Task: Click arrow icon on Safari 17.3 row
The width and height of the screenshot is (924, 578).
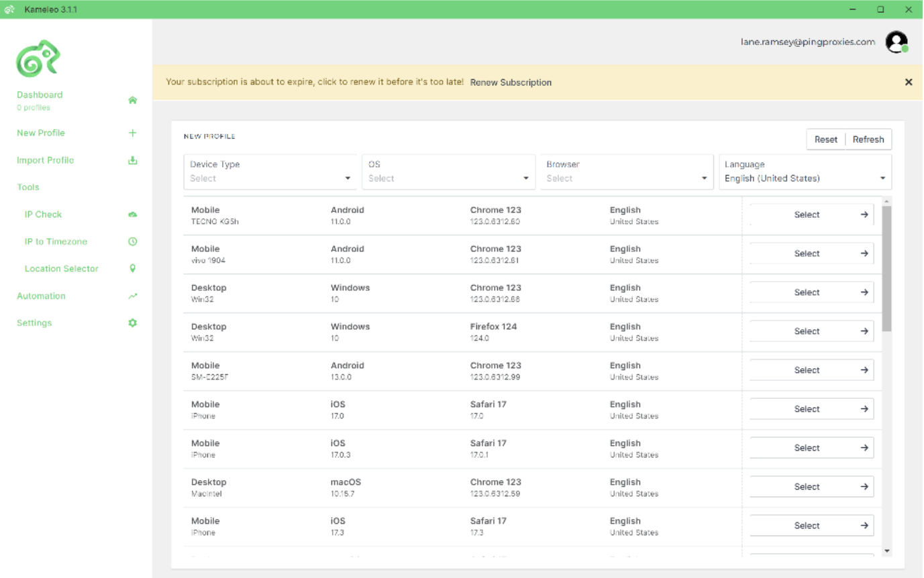Action: click(x=864, y=526)
